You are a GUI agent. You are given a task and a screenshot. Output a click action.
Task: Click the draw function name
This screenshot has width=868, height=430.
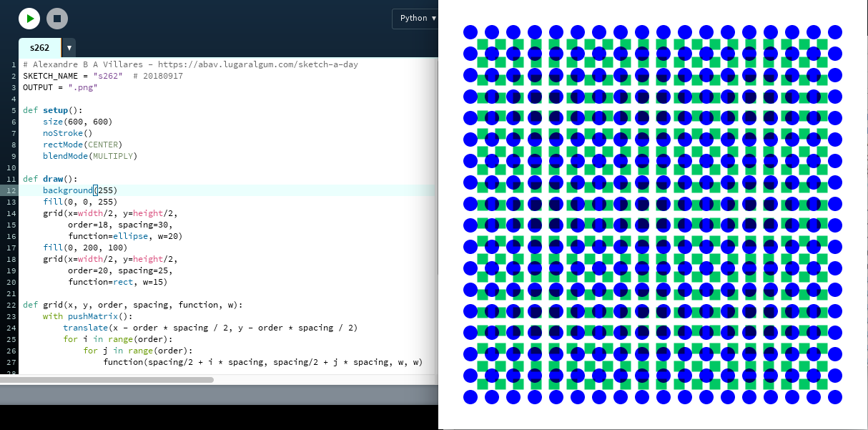pyautogui.click(x=52, y=179)
